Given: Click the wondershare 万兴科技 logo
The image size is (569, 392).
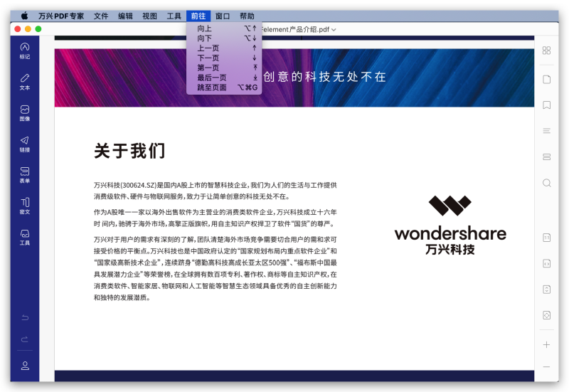Looking at the screenshot, I should point(450,225).
